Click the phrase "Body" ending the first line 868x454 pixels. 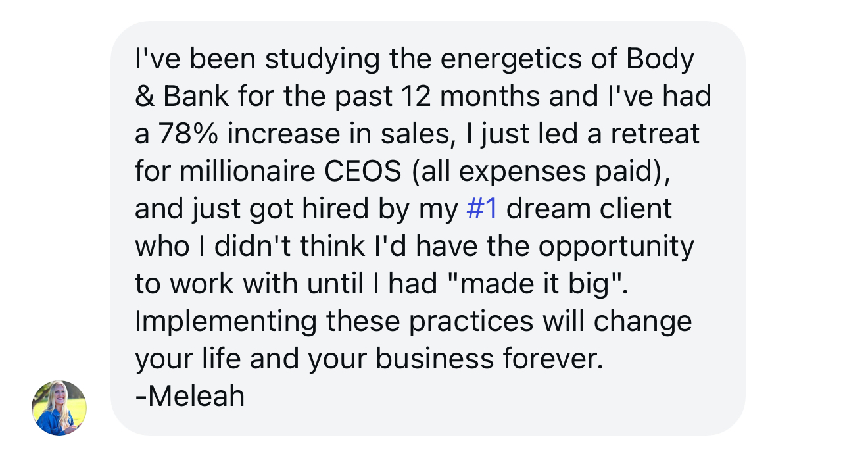pos(660,61)
